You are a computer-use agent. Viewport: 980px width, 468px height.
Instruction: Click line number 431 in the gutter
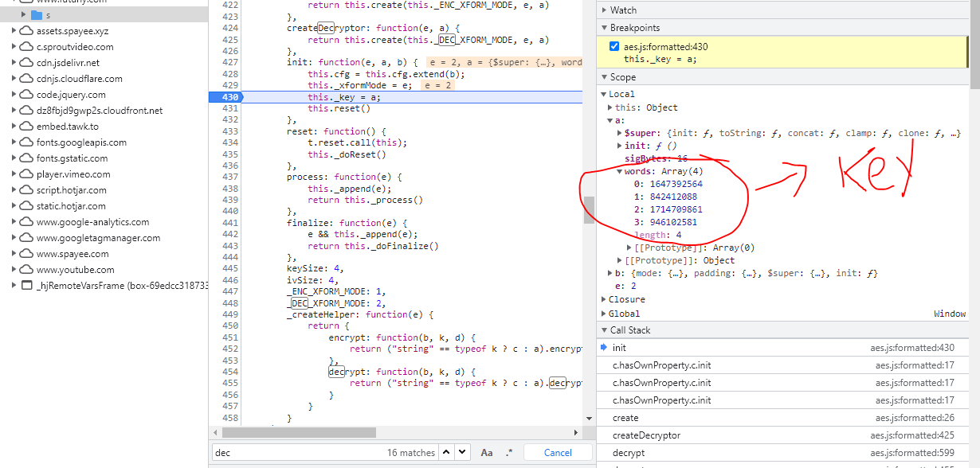pos(229,108)
